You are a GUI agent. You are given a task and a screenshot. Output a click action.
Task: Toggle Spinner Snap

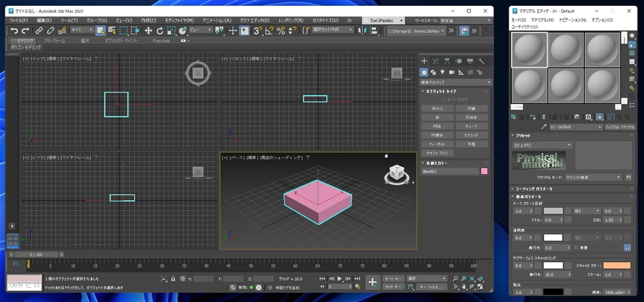[292, 30]
